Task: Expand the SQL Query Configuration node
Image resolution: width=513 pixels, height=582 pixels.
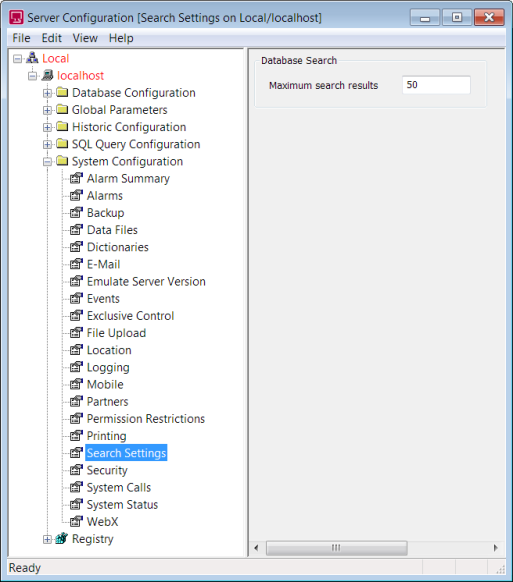Action: pos(47,144)
